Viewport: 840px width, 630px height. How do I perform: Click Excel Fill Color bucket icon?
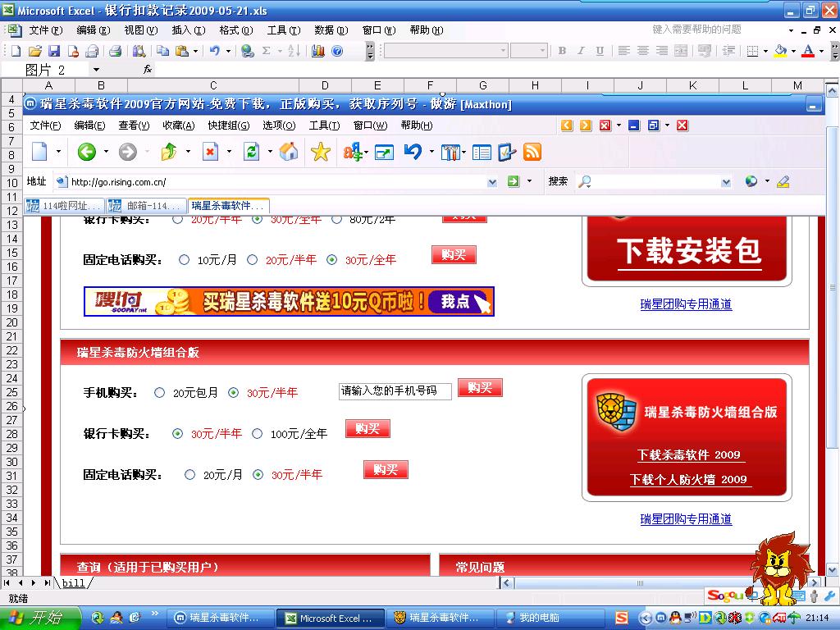(x=781, y=51)
